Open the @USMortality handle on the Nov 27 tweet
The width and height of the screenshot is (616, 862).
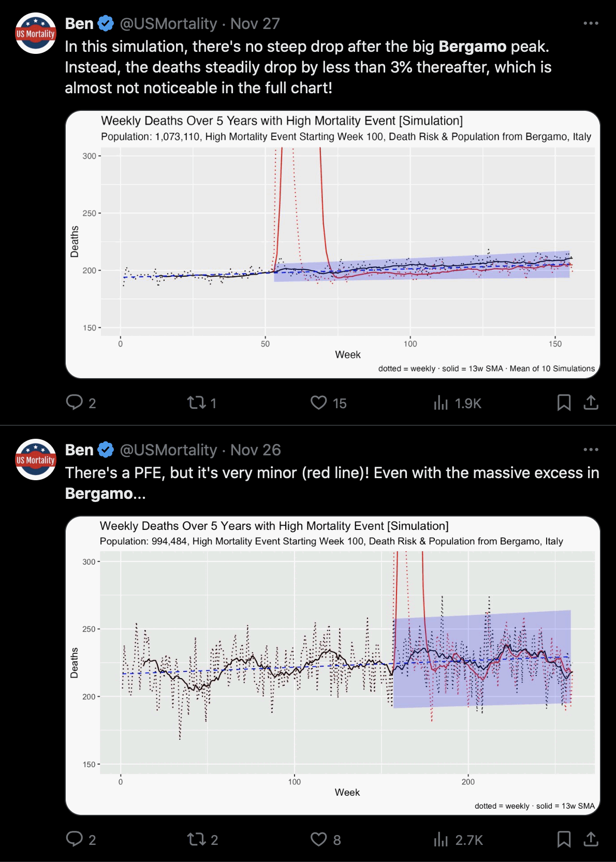[168, 24]
